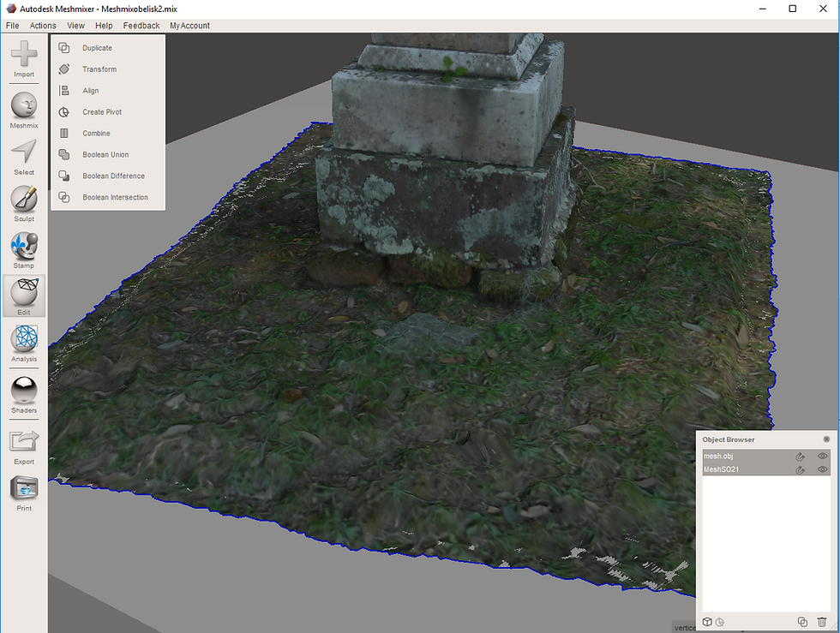The image size is (840, 633).
Task: Open the View menu
Action: click(x=75, y=26)
